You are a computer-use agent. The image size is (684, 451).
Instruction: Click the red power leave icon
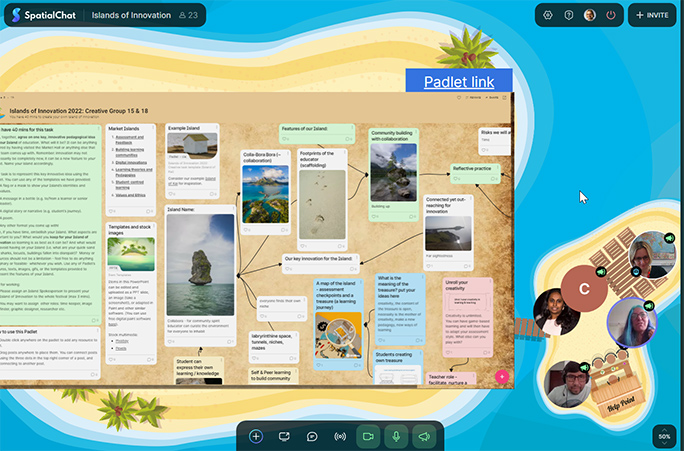[611, 15]
